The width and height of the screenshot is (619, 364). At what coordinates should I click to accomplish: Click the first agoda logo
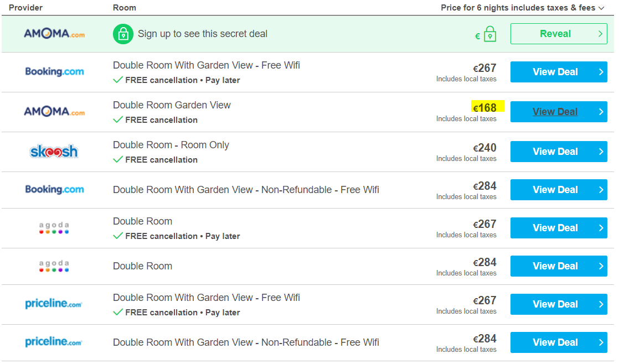pyautogui.click(x=54, y=228)
